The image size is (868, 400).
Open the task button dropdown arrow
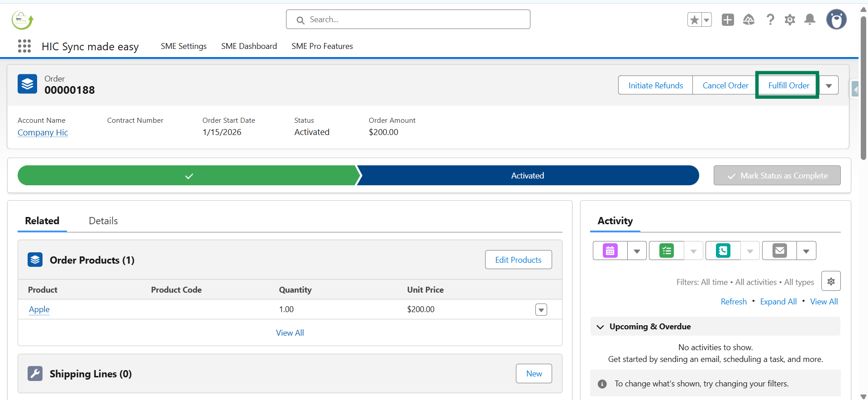tap(693, 251)
